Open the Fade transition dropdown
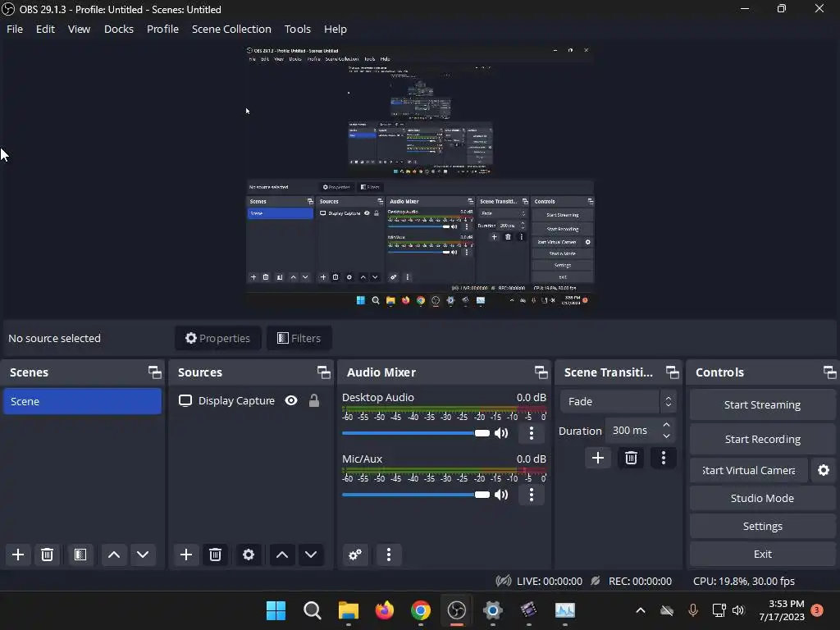Viewport: 840px width, 630px height. pyautogui.click(x=619, y=401)
